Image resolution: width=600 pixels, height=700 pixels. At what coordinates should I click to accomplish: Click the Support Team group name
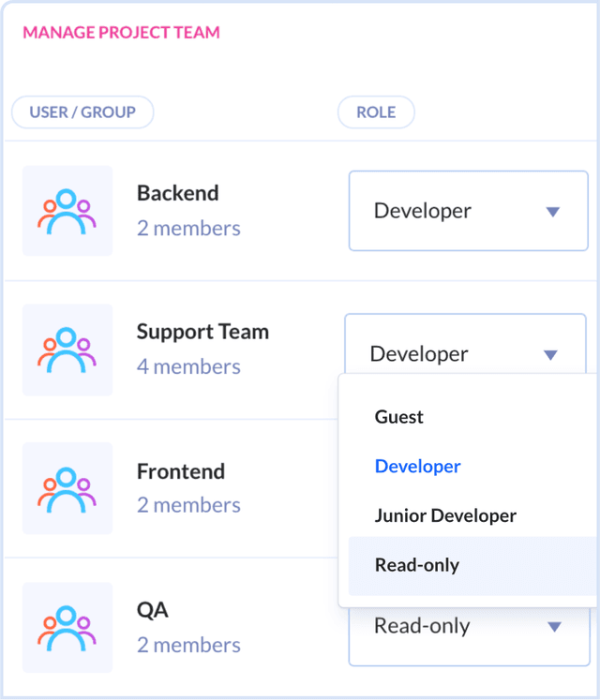pyautogui.click(x=202, y=332)
